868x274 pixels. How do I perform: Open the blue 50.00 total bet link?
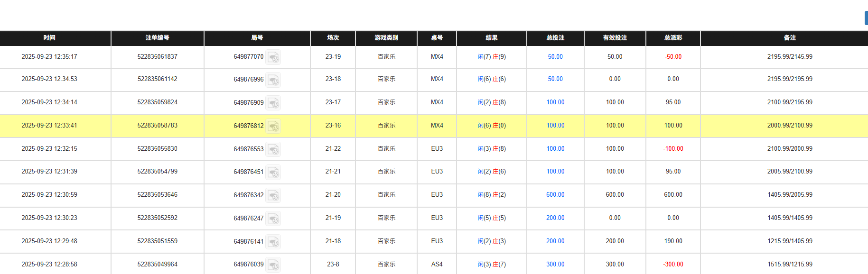click(x=555, y=56)
